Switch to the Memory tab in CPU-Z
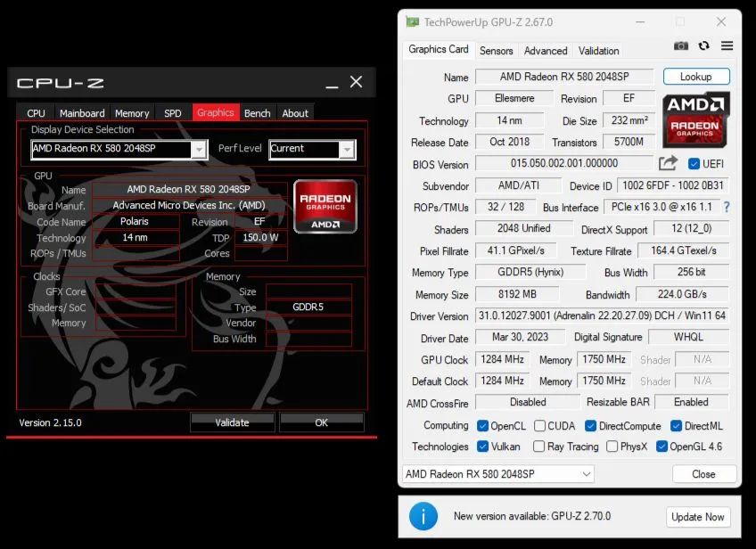This screenshot has height=549, width=756. click(x=132, y=113)
